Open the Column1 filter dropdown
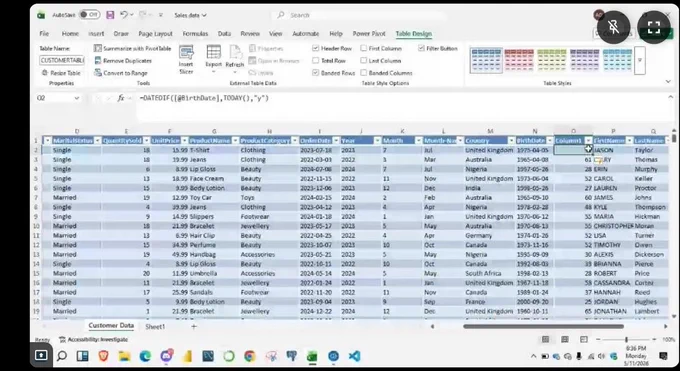The image size is (680, 371). (588, 141)
